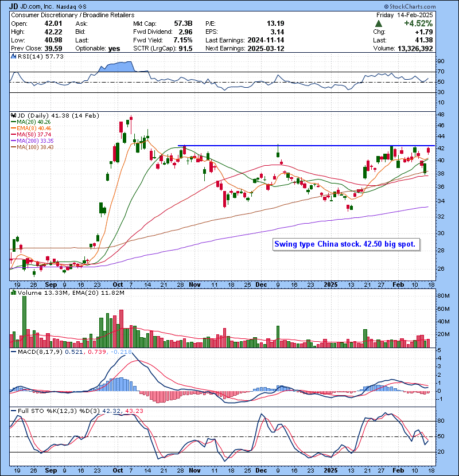Screen dimensions: 459x476
Task: Click the MA(100) 38.43 legend entry
Action: click(32, 147)
